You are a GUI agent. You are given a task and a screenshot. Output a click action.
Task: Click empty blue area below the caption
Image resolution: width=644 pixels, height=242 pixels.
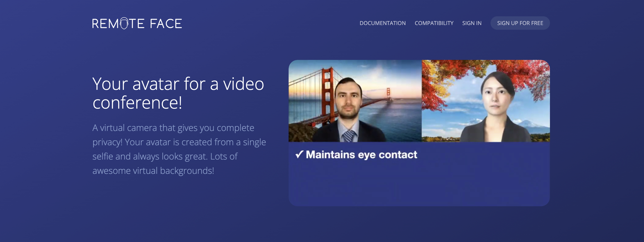pyautogui.click(x=419, y=185)
